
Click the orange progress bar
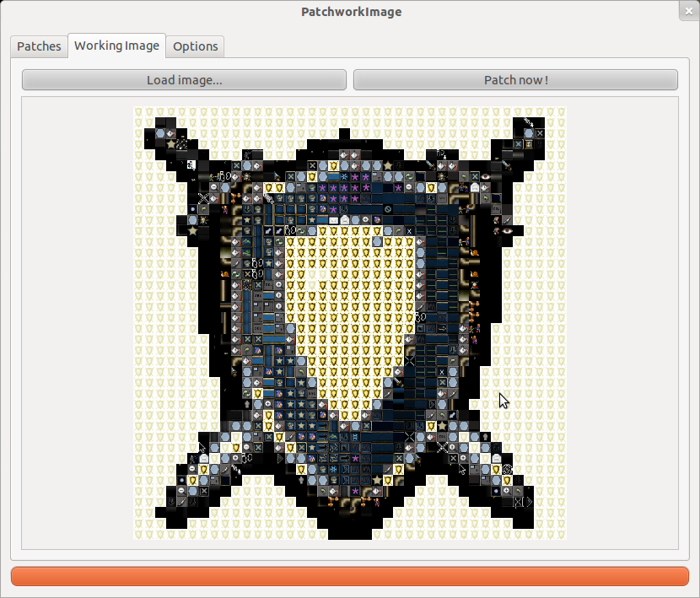[x=350, y=576]
